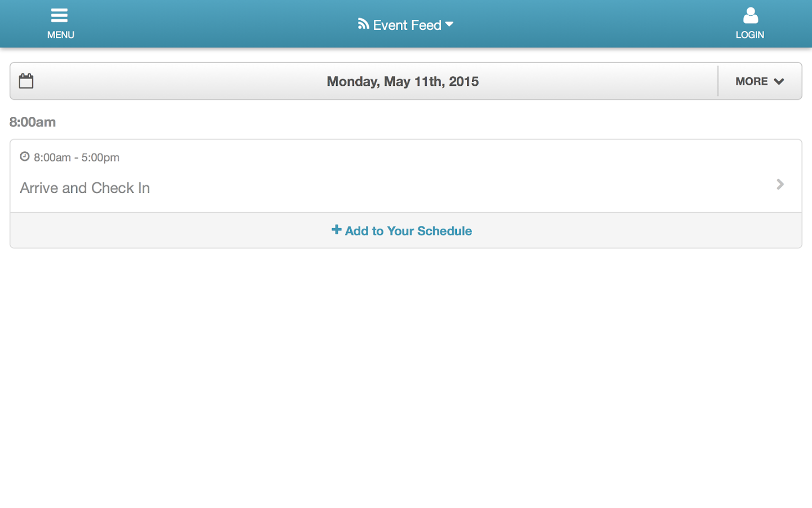Click the 8:00am time slot header
Viewport: 812px width, 508px height.
(x=33, y=122)
